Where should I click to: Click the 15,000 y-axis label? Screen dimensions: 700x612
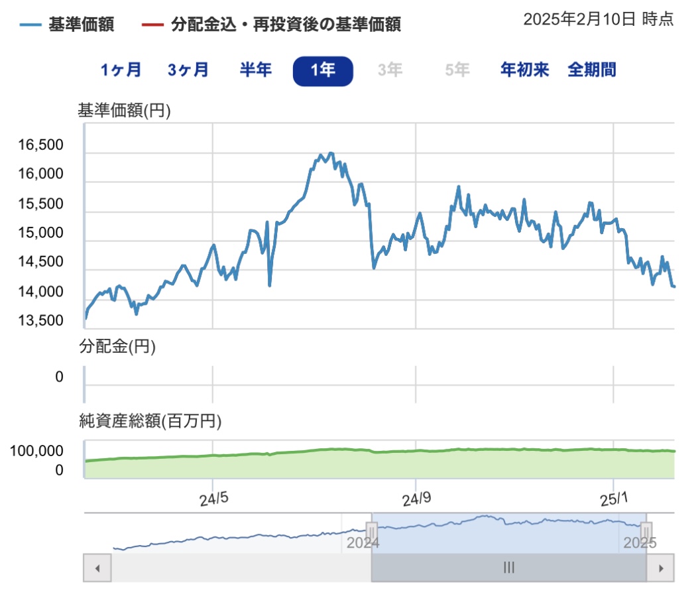click(40, 233)
